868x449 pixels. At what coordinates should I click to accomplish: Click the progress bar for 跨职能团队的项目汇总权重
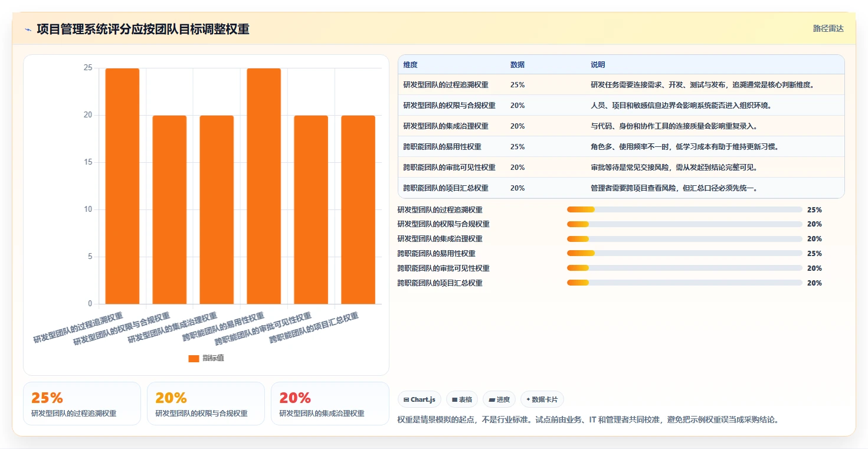pos(684,283)
